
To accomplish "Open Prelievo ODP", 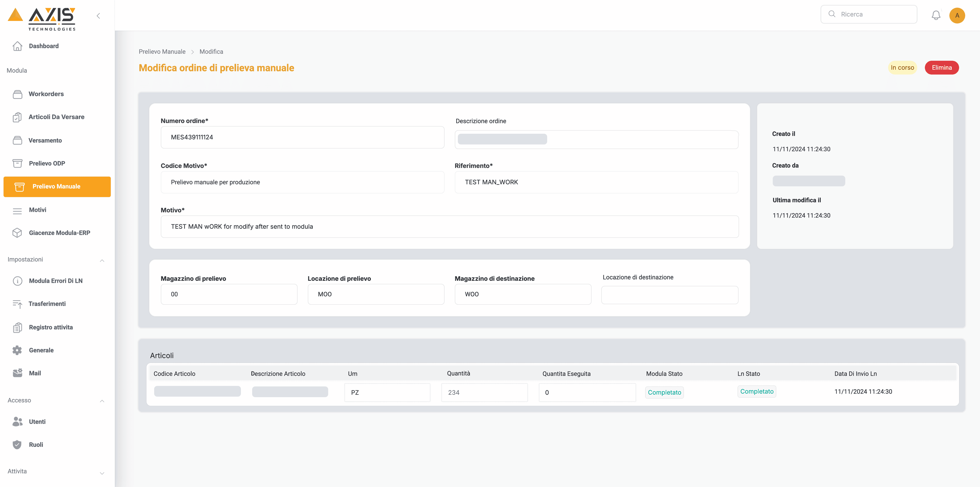I will pyautogui.click(x=18, y=163).
